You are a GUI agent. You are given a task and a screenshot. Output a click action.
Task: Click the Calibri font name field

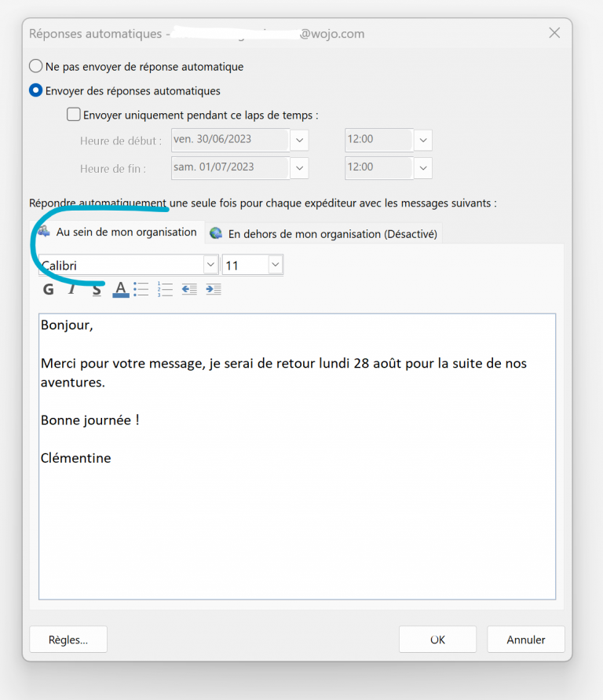click(121, 266)
